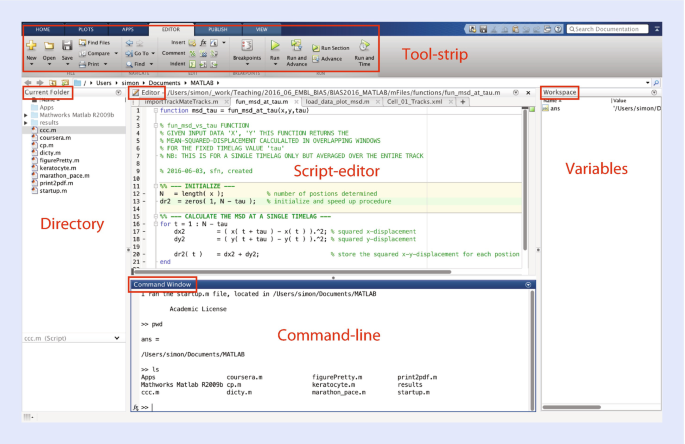Click Users in the address path
This screenshot has height=444, width=685.
tap(104, 83)
